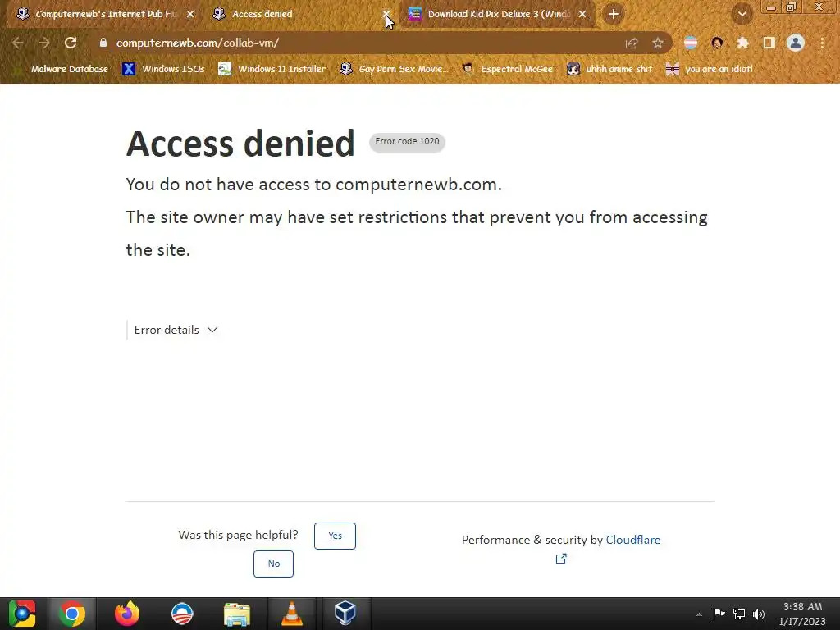This screenshot has height=630, width=840.
Task: Bookmark this page with the star icon
Action: (657, 43)
